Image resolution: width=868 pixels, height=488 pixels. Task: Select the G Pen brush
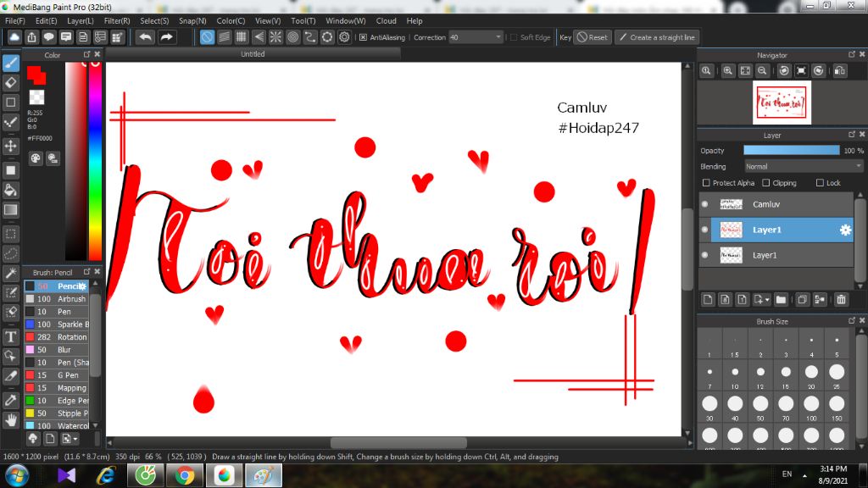[x=57, y=375]
